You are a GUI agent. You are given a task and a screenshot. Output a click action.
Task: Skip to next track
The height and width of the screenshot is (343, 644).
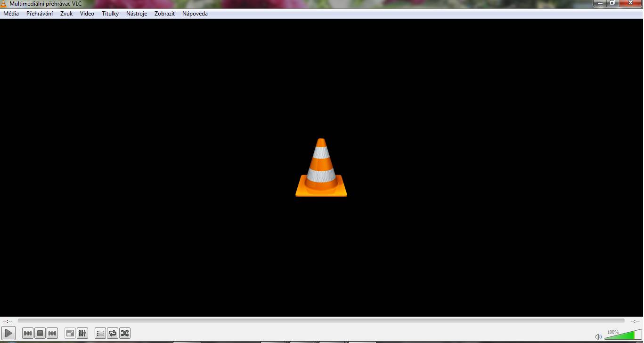pos(52,333)
